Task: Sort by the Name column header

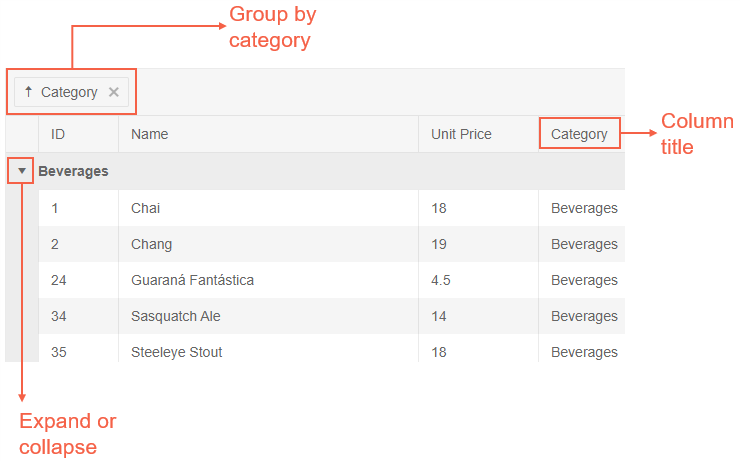Action: tap(150, 134)
